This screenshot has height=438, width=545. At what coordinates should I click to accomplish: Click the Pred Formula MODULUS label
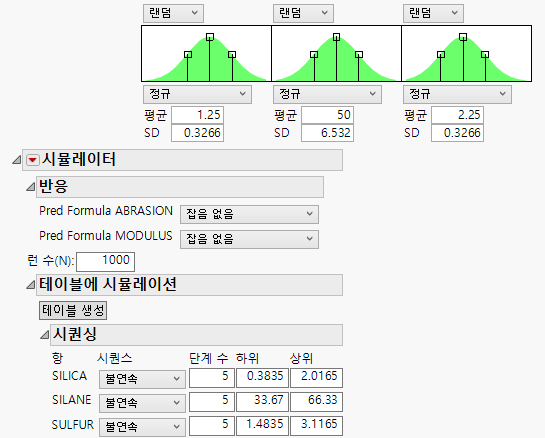pos(106,236)
